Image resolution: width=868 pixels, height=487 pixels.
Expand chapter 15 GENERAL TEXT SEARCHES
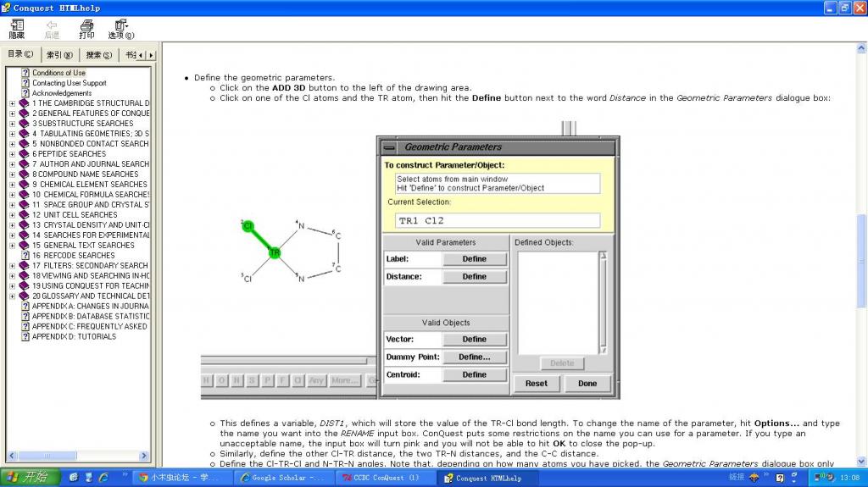[x=12, y=245]
